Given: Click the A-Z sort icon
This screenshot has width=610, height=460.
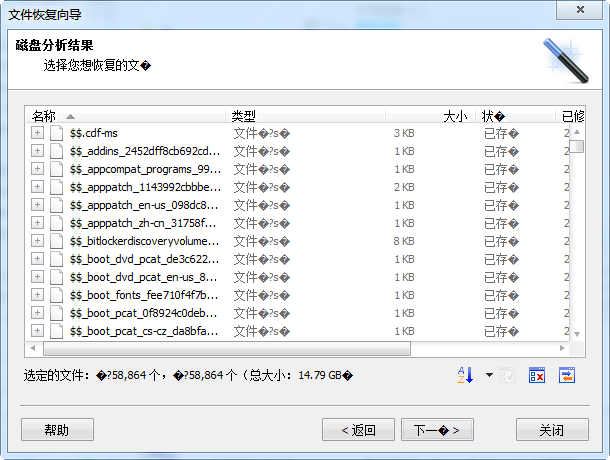Looking at the screenshot, I should 465,375.
